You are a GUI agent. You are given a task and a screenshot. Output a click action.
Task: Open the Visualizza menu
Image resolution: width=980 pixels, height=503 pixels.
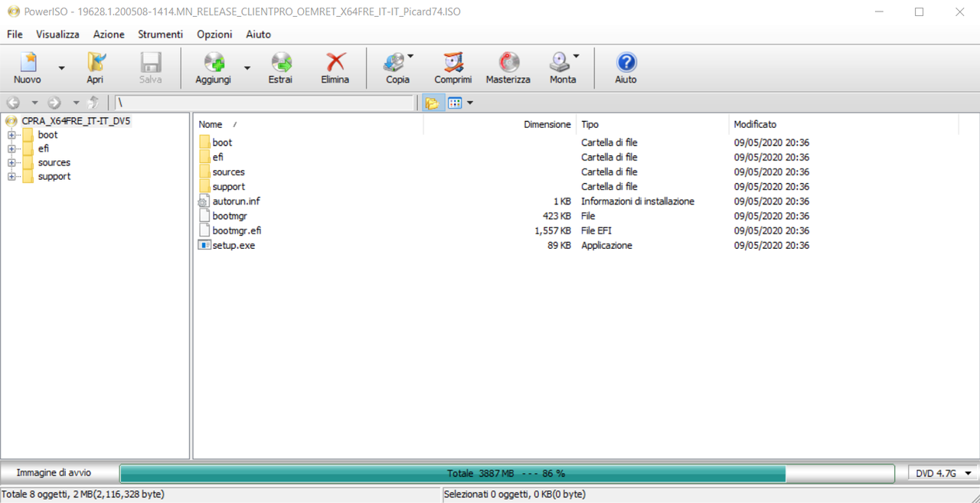tap(57, 34)
